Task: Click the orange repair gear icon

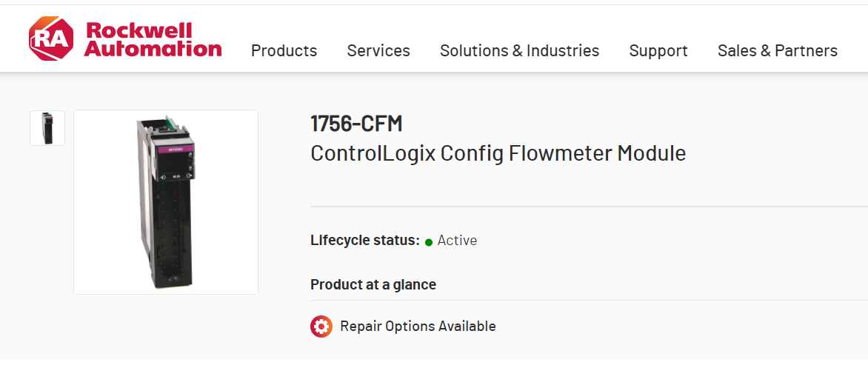Action: coord(321,327)
